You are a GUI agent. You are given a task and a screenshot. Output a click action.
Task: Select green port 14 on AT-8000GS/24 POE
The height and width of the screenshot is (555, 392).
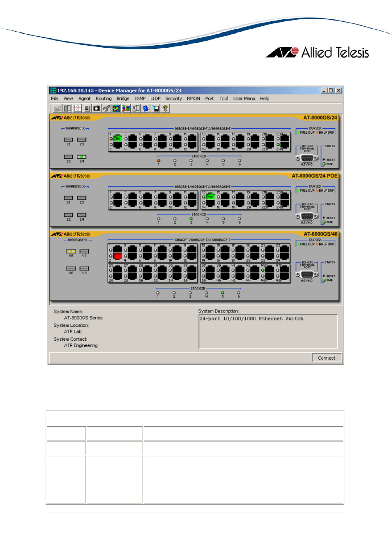(x=210, y=197)
